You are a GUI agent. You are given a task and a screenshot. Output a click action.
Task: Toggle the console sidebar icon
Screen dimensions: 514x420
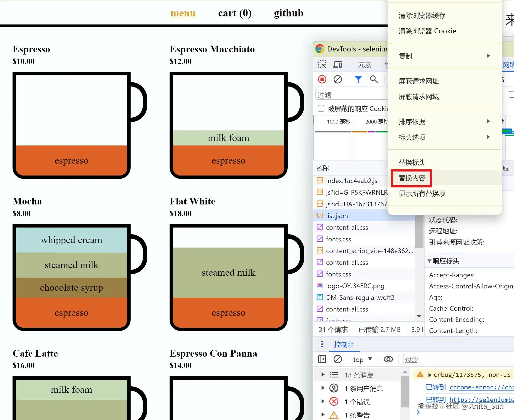pyautogui.click(x=322, y=359)
